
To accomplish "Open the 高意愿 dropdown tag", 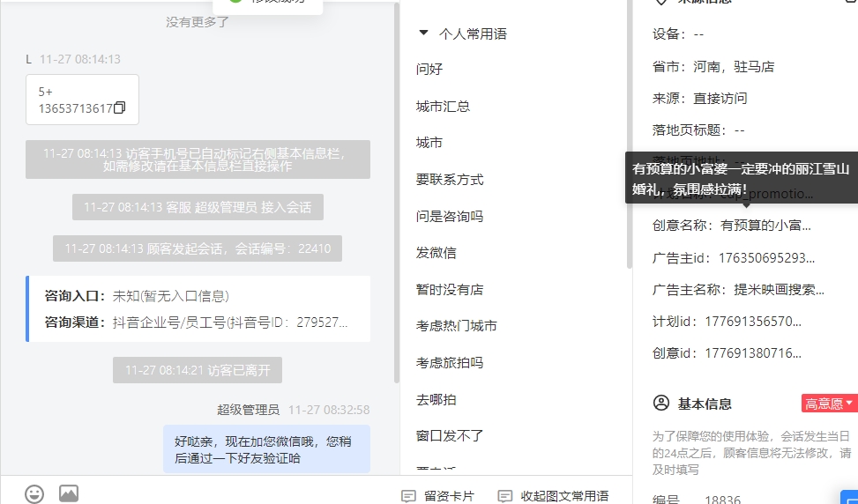I will point(828,404).
